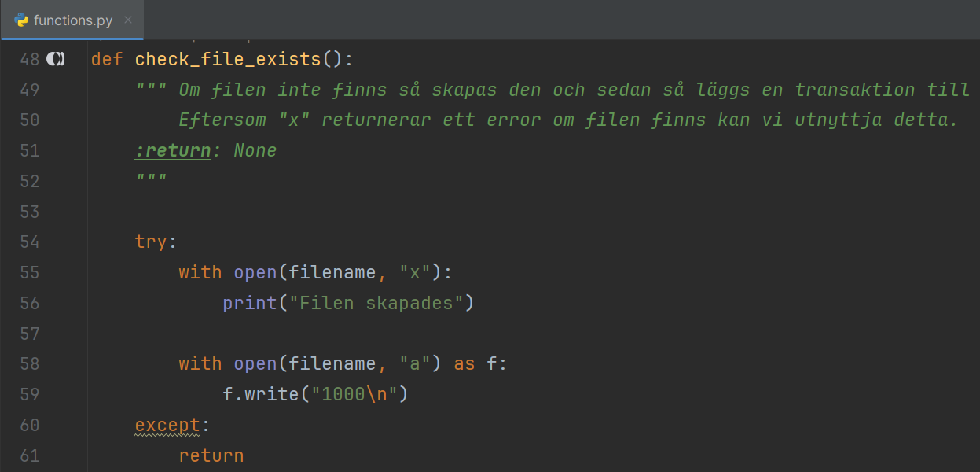Viewport: 980px width, 472px height.
Task: Click the gutter marker icon beside line 48
Action: point(56,59)
